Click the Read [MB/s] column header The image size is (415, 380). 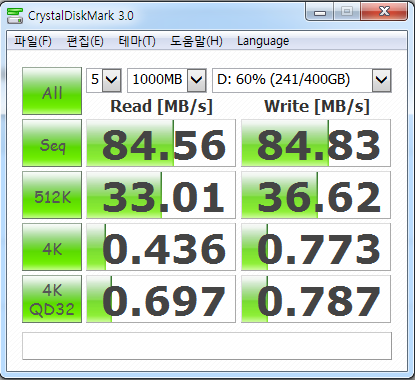[161, 107]
